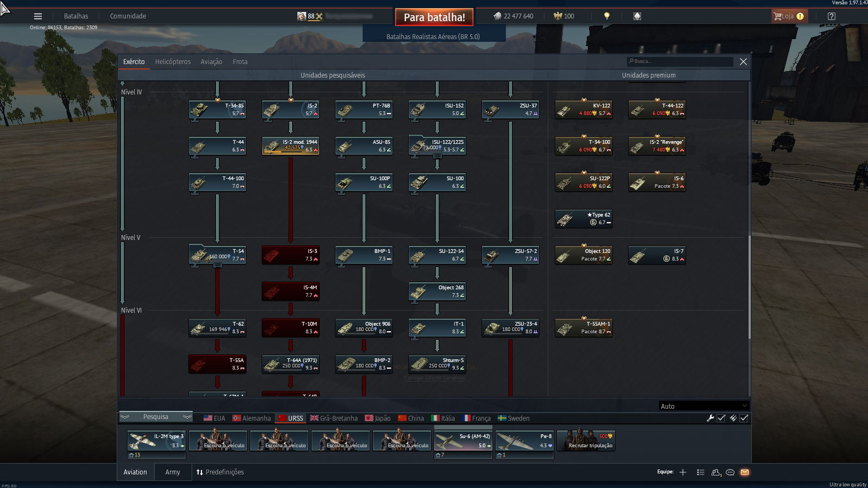Open the main hamburger menu
This screenshot has height=488, width=868.
point(38,16)
